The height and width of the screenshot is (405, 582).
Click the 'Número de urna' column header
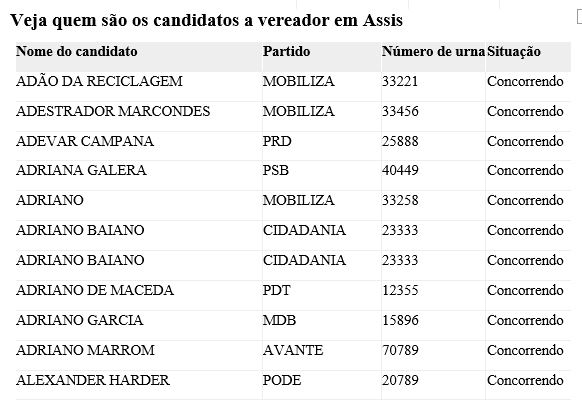(x=433, y=51)
